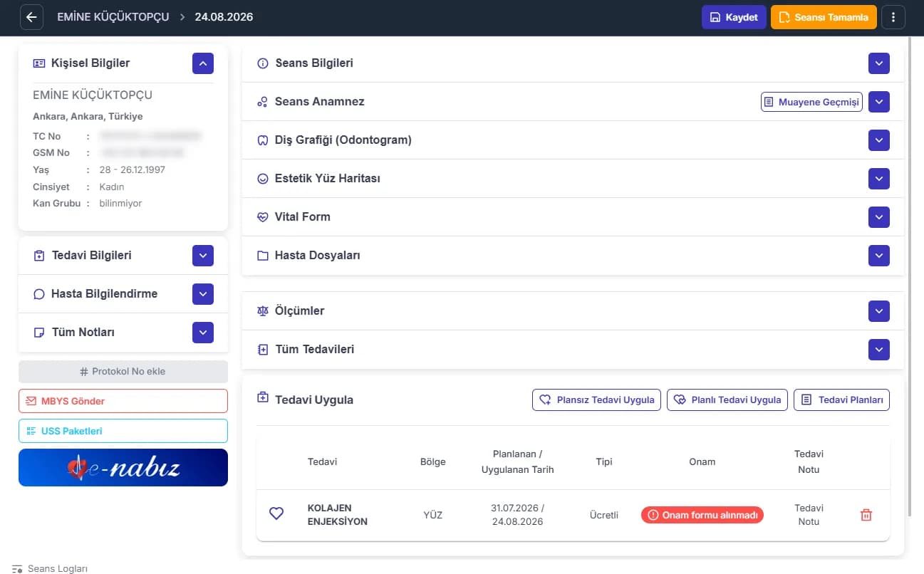This screenshot has width=924, height=574.
Task: Go back using the arrow button
Action: coord(32,17)
